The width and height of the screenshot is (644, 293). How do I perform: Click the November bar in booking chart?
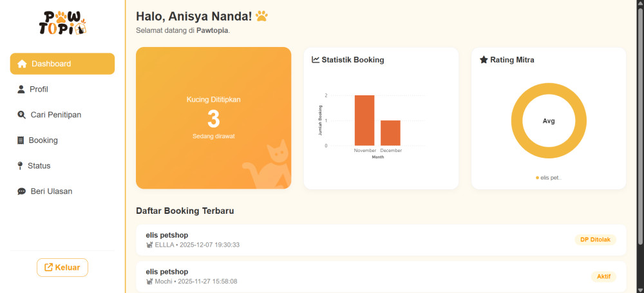click(x=365, y=120)
